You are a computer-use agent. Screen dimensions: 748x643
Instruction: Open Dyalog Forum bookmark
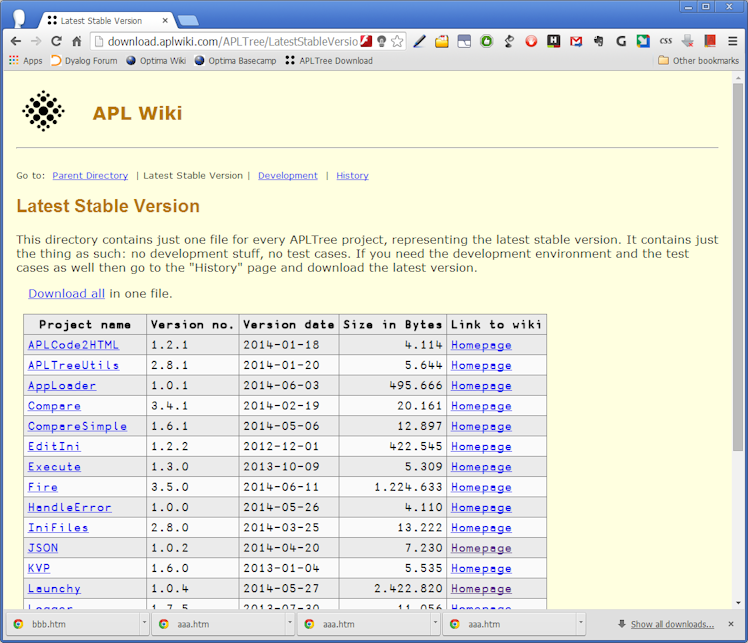[x=84, y=61]
